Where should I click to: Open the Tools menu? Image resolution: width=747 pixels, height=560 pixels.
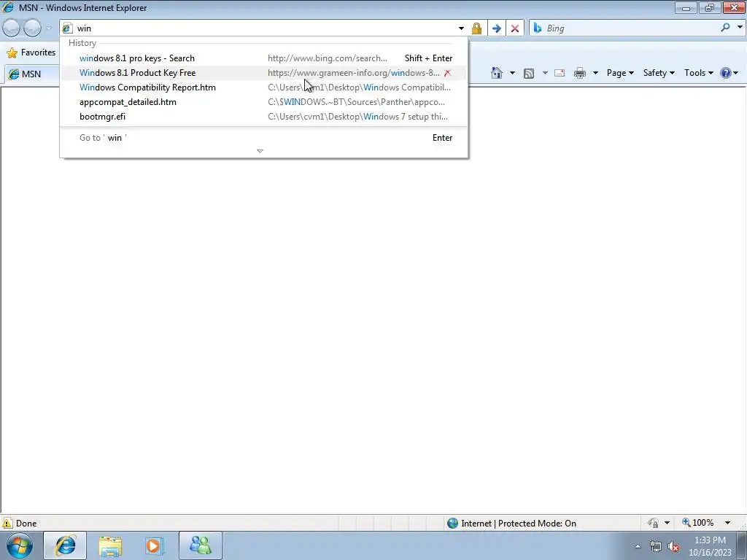[699, 73]
